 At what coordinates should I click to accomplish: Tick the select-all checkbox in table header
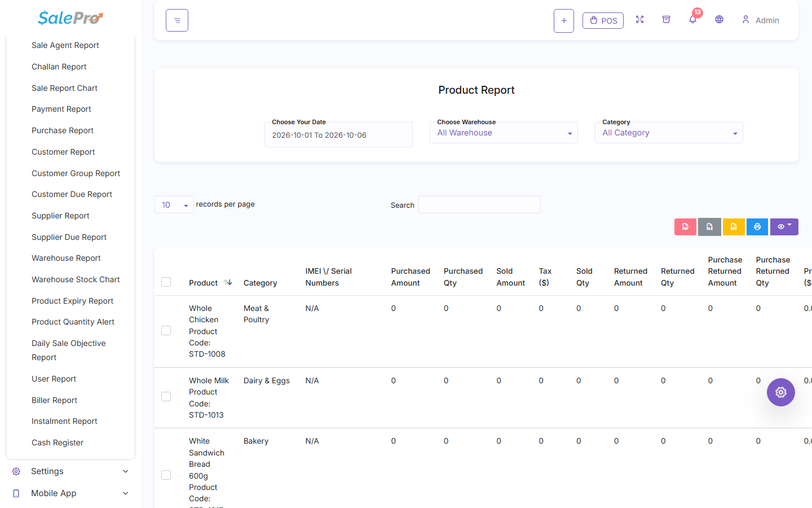(166, 282)
